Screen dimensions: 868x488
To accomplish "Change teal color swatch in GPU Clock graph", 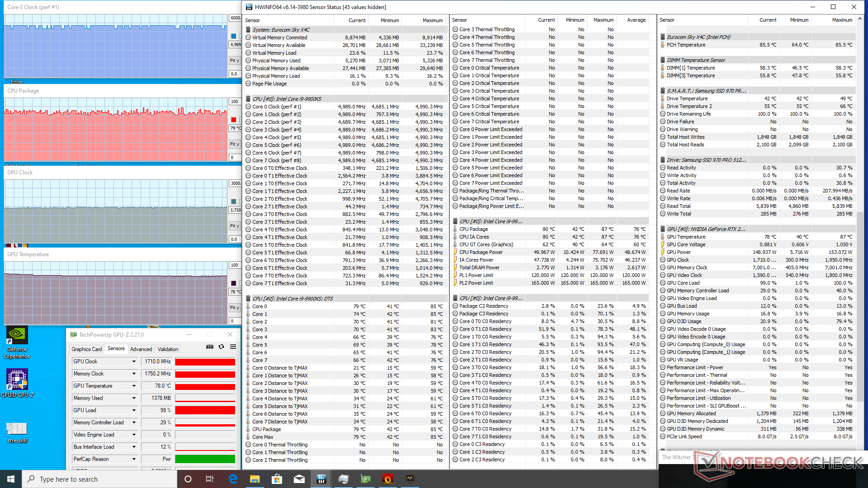I will click(x=234, y=202).
